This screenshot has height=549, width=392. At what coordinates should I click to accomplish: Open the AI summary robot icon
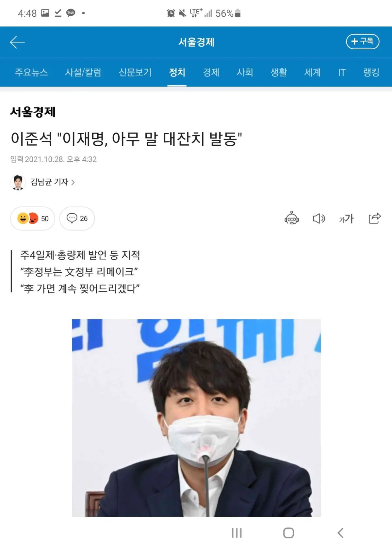291,218
